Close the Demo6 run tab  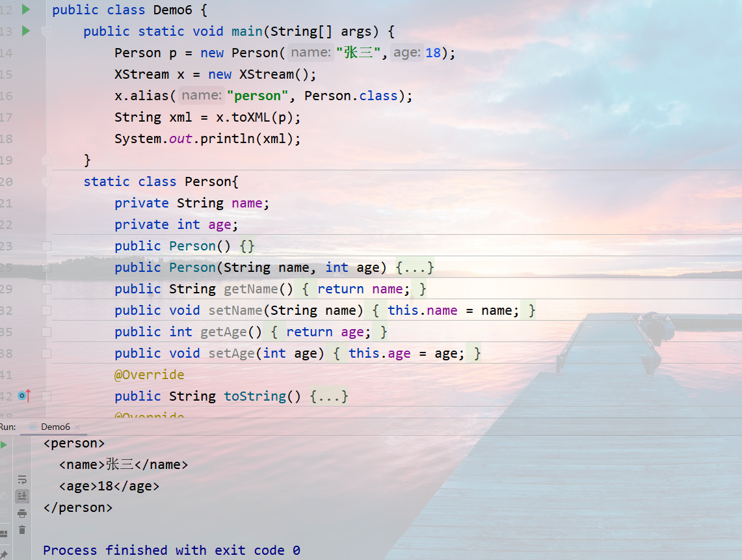tap(77, 427)
